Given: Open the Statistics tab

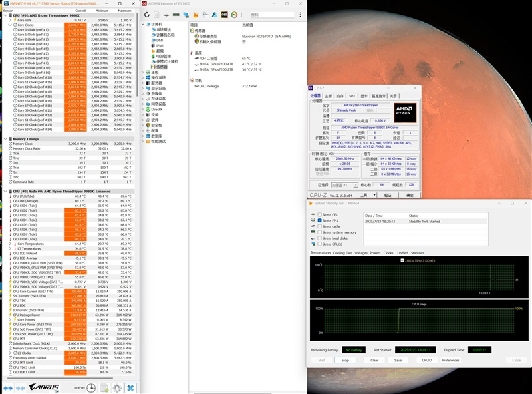Looking at the screenshot, I should 417,253.
